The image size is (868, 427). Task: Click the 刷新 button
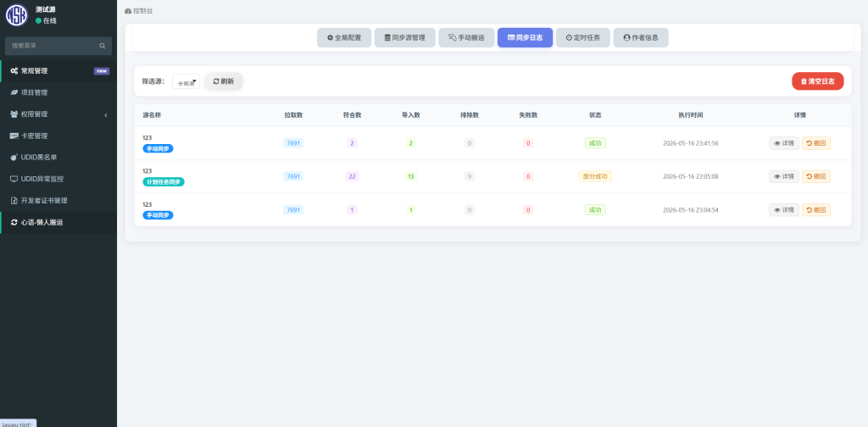point(224,80)
